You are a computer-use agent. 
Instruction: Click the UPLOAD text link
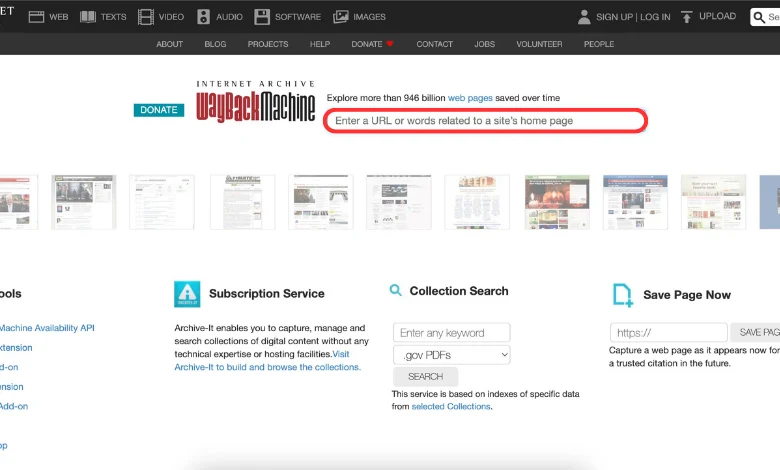point(717,16)
